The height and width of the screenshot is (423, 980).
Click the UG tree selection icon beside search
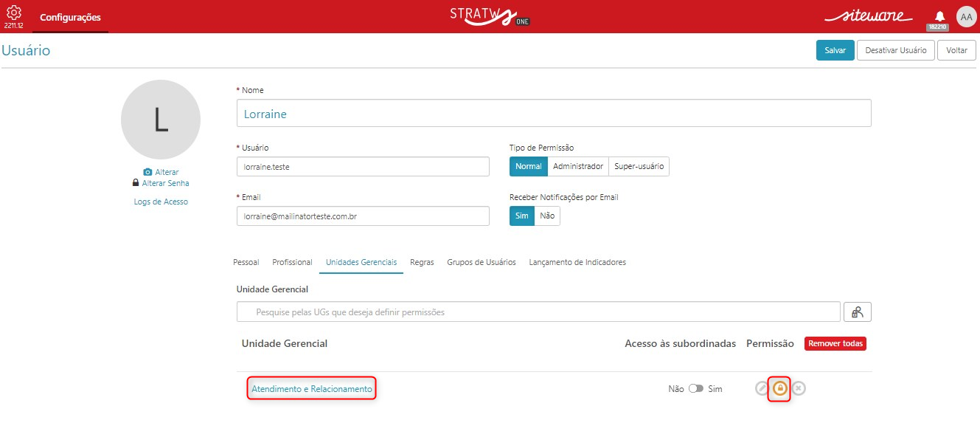pyautogui.click(x=858, y=312)
